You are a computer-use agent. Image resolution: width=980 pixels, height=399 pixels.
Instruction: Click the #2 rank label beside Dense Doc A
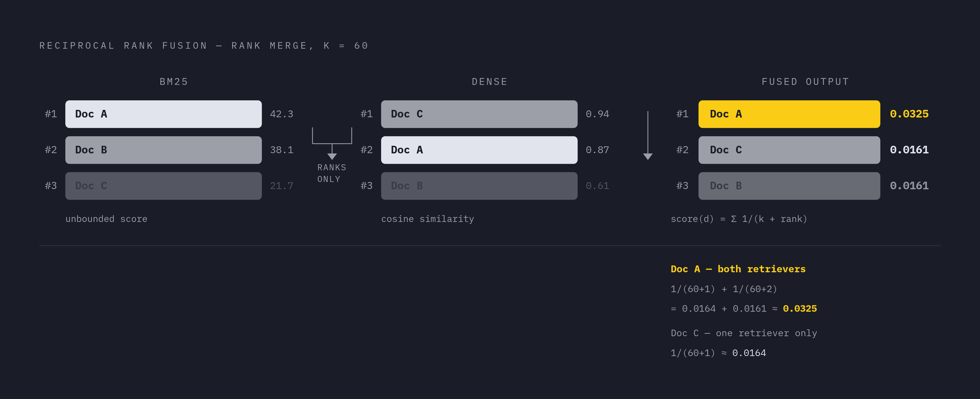[x=366, y=150]
